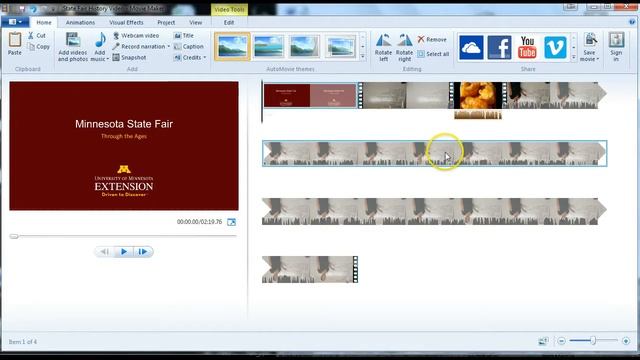Add videos and photos
Screen dimensions: 640x360
(73, 47)
